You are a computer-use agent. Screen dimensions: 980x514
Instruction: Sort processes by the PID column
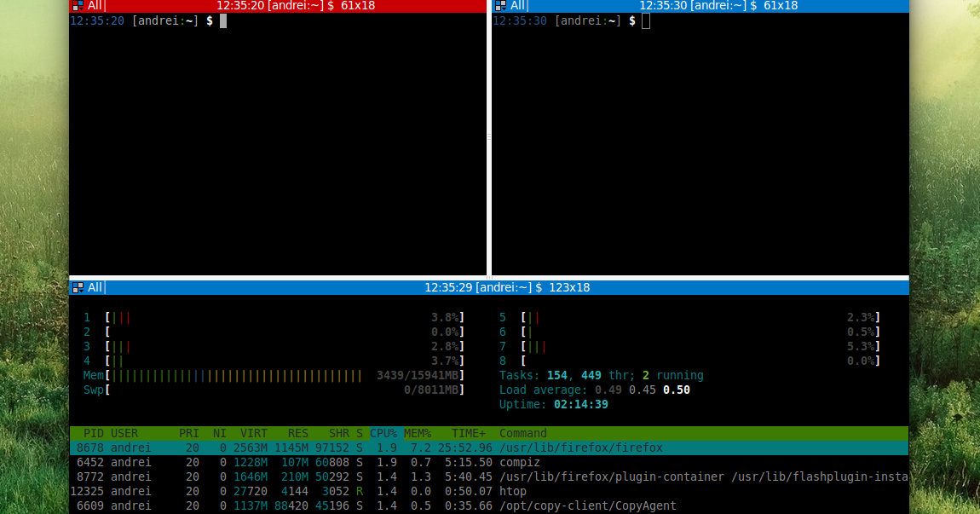[x=94, y=433]
